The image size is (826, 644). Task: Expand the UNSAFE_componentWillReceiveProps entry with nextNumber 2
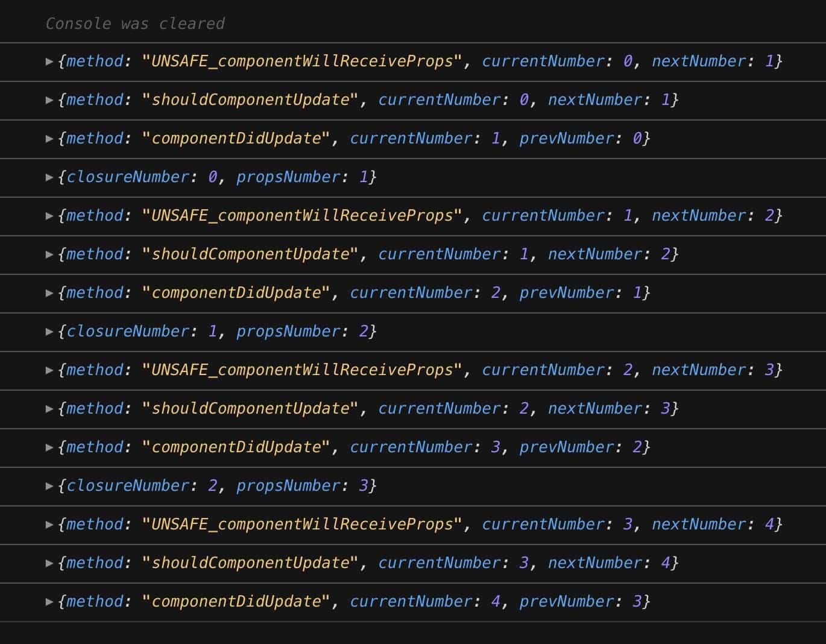[x=49, y=216]
